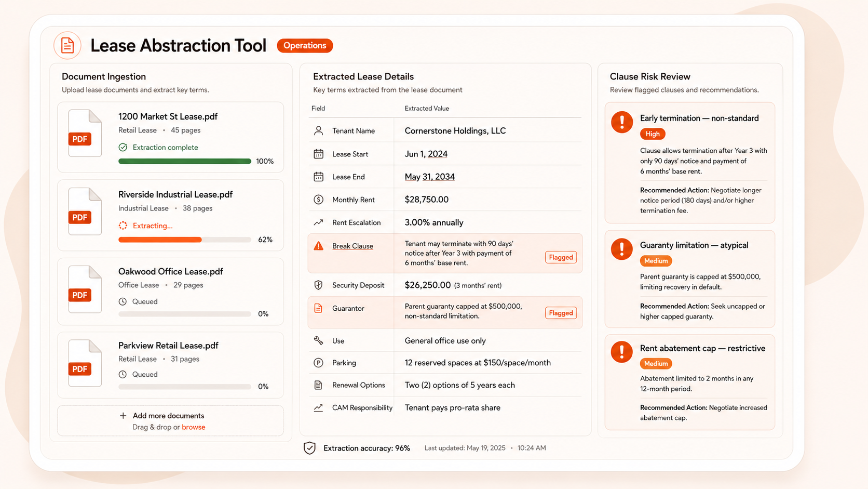Screen dimensions: 868x489
Task: Select the Riverside Industrial Lease.pdf filename
Action: pos(175,194)
